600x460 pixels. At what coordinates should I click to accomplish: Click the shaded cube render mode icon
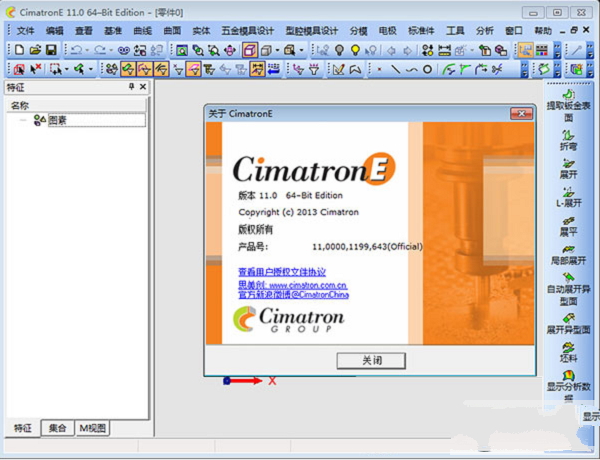tap(266, 50)
